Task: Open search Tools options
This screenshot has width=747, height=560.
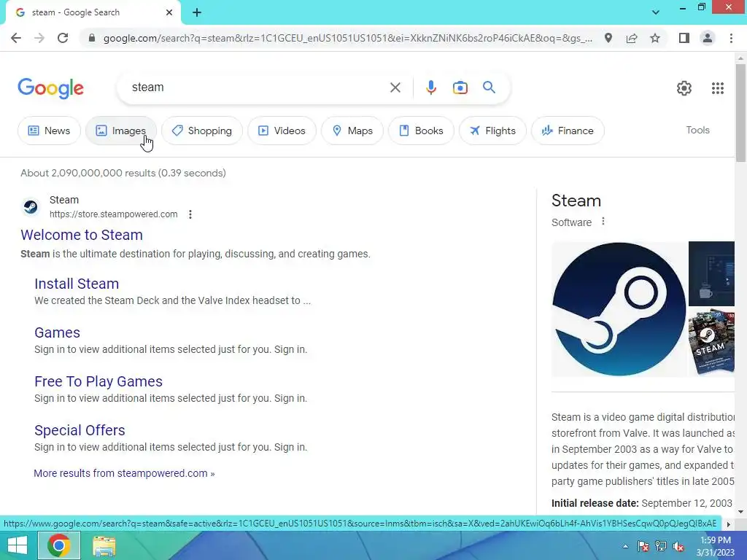Action: point(697,130)
